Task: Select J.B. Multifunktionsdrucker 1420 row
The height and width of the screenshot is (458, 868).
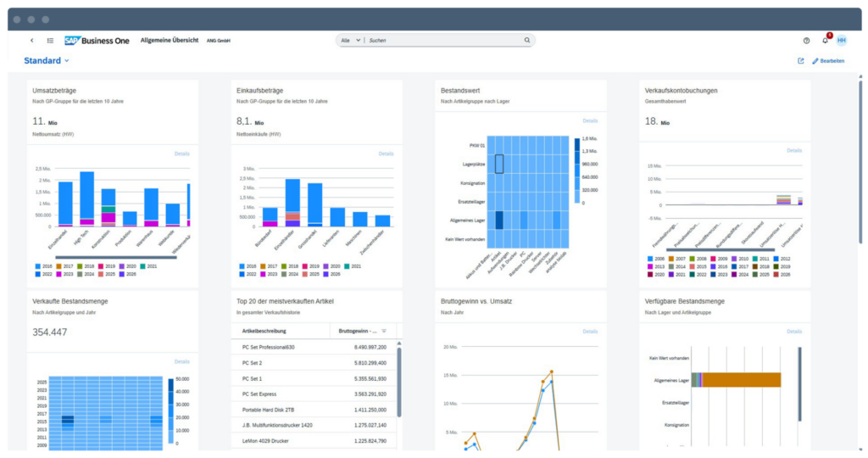Action: pos(314,425)
